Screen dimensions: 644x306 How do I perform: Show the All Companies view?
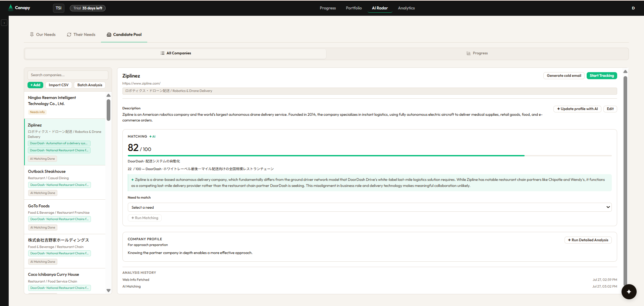point(176,53)
